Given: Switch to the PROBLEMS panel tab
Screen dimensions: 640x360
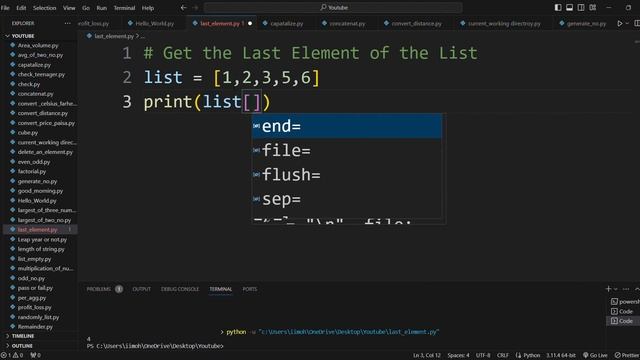Looking at the screenshot, I should 98,289.
